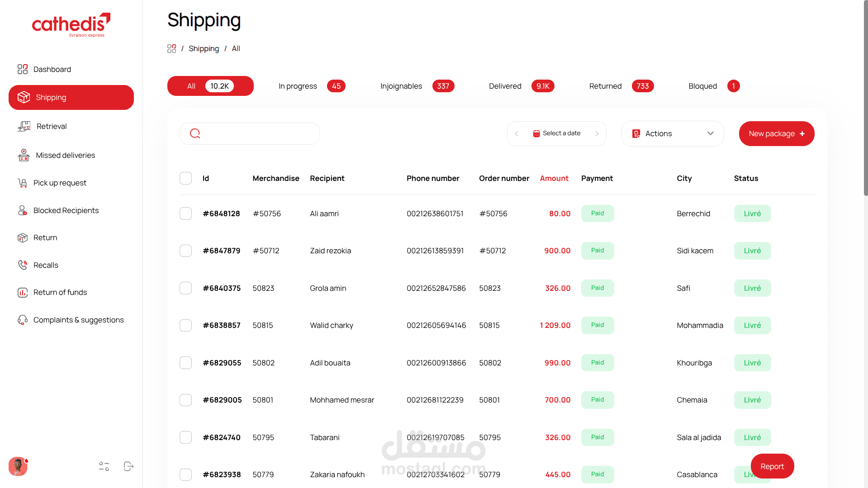This screenshot has height=488, width=868.
Task: Click the calendar icon in date selector
Action: [536, 133]
